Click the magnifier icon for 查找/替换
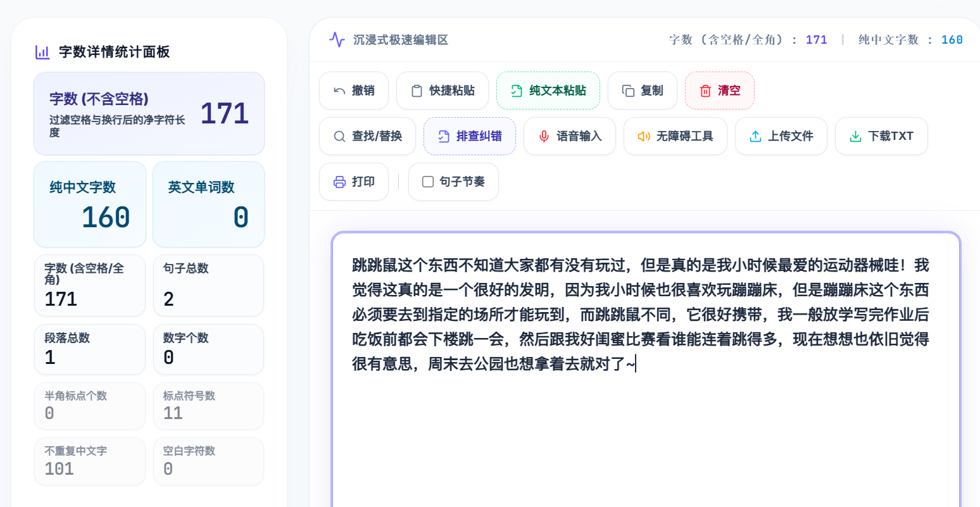Image resolution: width=980 pixels, height=507 pixels. (339, 136)
